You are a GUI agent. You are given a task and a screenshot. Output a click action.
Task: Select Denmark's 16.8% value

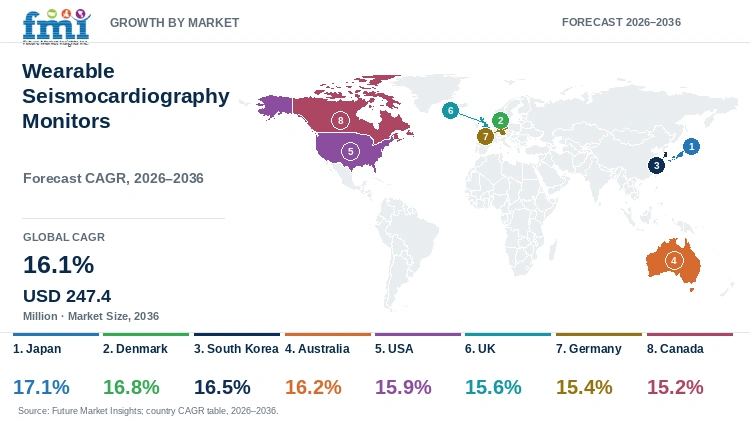point(131,387)
